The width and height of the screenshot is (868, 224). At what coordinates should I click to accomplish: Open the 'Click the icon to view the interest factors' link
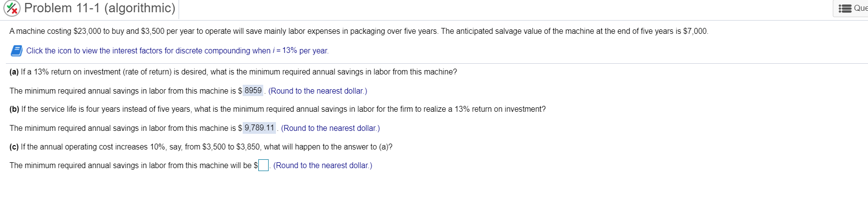[148, 51]
